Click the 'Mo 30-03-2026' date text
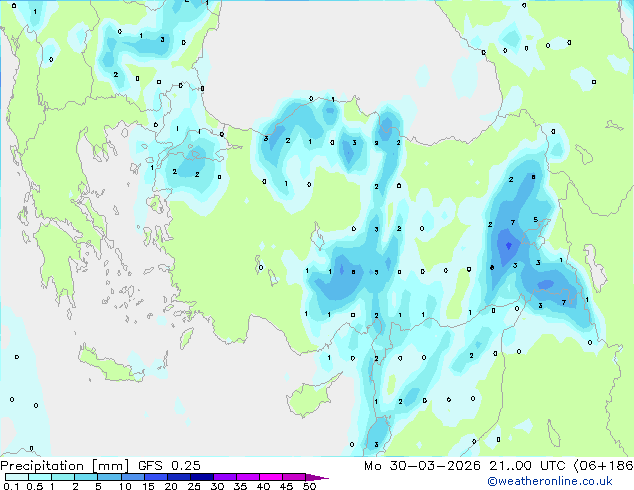This screenshot has height=490, width=634. point(422,466)
